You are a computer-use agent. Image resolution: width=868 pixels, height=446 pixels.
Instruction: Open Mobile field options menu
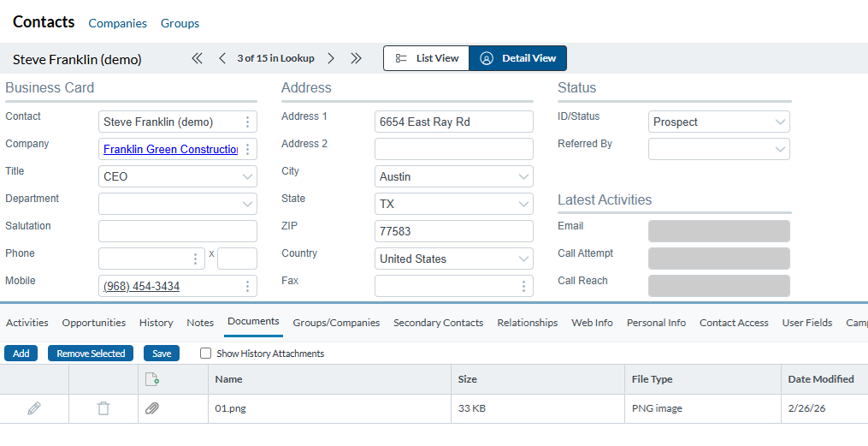pos(247,286)
